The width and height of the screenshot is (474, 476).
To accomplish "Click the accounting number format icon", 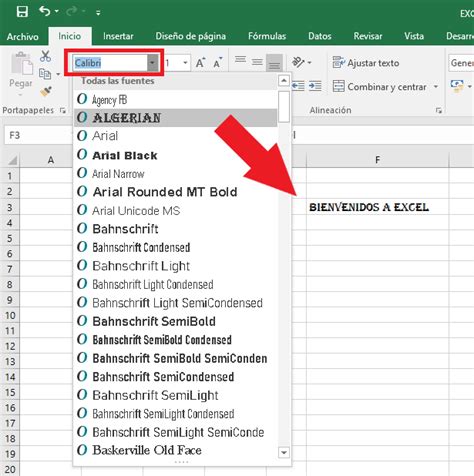I will (x=457, y=85).
